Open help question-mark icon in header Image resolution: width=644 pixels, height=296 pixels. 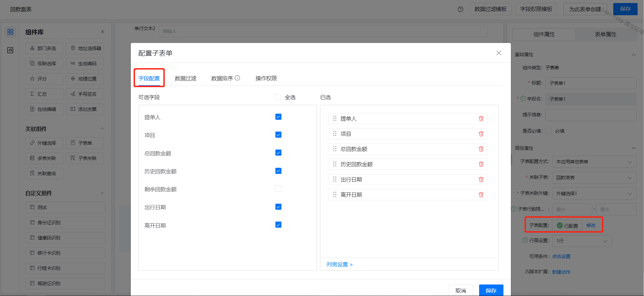tap(460, 9)
